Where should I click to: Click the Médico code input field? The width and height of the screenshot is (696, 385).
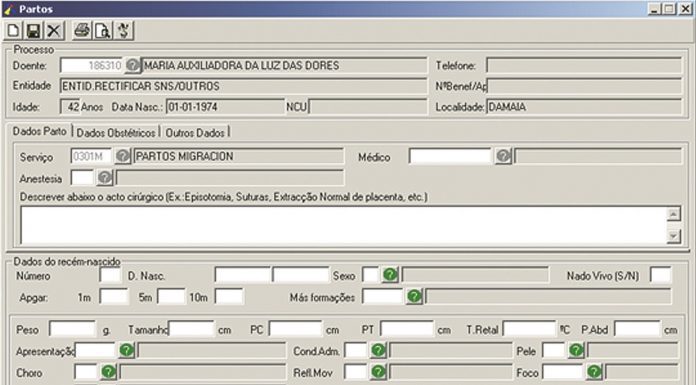[x=450, y=156]
